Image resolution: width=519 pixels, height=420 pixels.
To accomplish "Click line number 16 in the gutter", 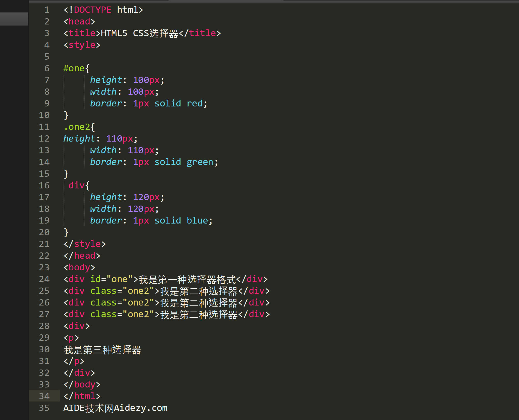I will 44,185.
